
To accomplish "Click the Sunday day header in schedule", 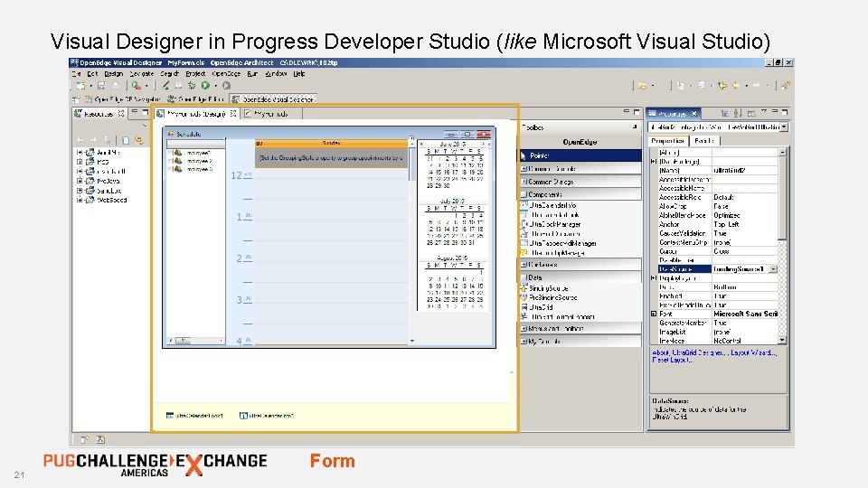I will [x=331, y=144].
